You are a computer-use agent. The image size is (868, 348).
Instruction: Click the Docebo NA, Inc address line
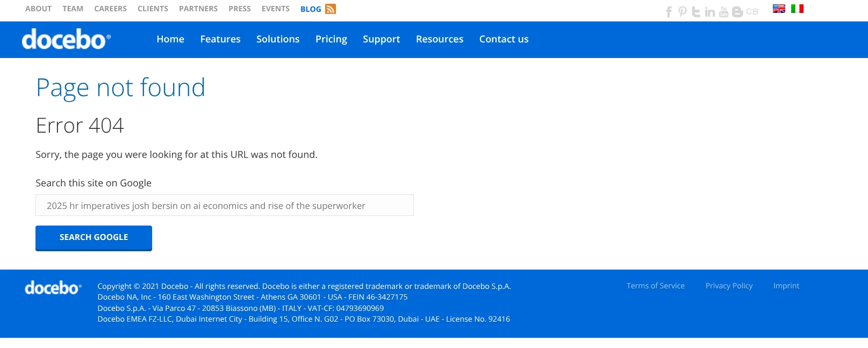[253, 297]
